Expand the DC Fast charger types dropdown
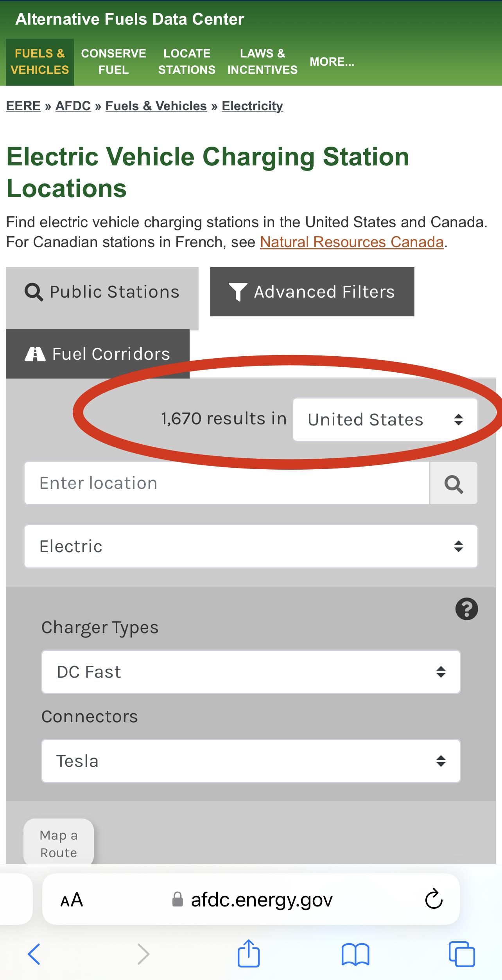 point(251,672)
